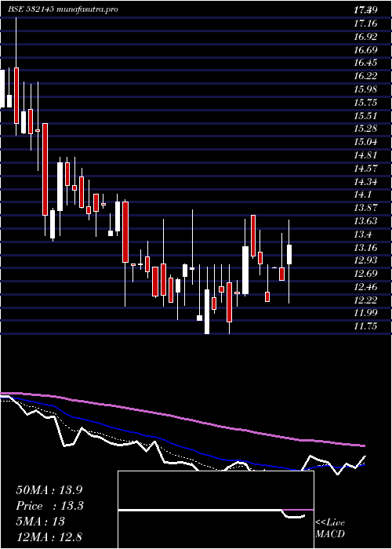The width and height of the screenshot is (392, 549).
Task: Click the 11.75 price axis label
Action: click(x=365, y=326)
